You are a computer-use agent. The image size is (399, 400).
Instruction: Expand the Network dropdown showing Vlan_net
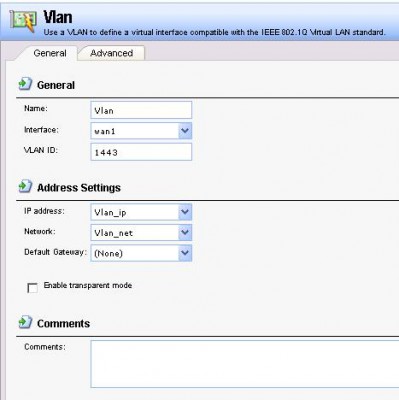[141, 233]
